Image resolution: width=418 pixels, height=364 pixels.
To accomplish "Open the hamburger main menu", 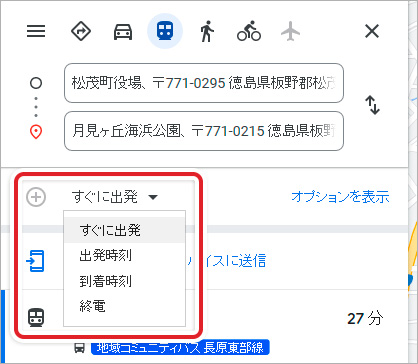I will click(x=36, y=31).
